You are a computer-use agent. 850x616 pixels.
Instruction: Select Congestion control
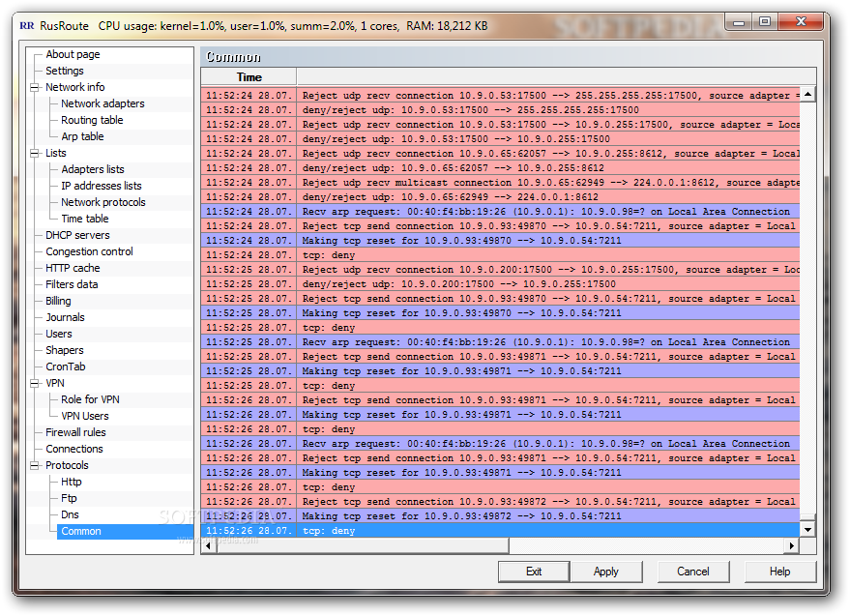[x=89, y=251]
